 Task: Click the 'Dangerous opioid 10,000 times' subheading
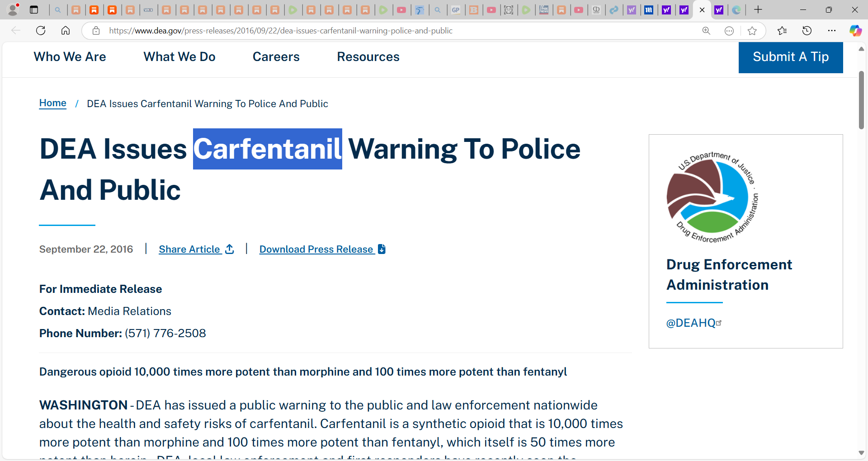[x=303, y=372]
